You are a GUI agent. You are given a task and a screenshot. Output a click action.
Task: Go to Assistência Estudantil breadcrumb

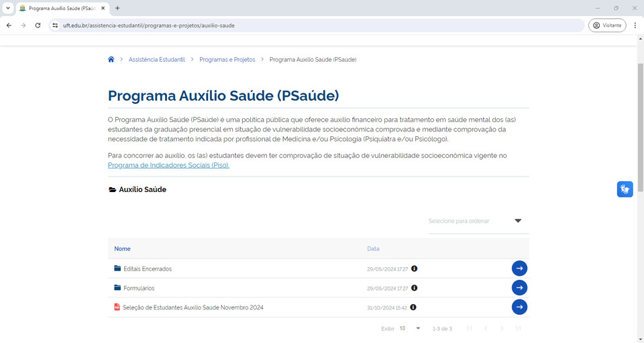pyautogui.click(x=156, y=60)
